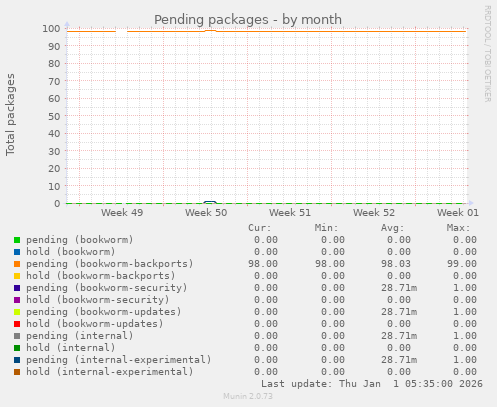The image size is (497, 407).
Task: Click the 'Total packages' axis label
Action: point(10,115)
